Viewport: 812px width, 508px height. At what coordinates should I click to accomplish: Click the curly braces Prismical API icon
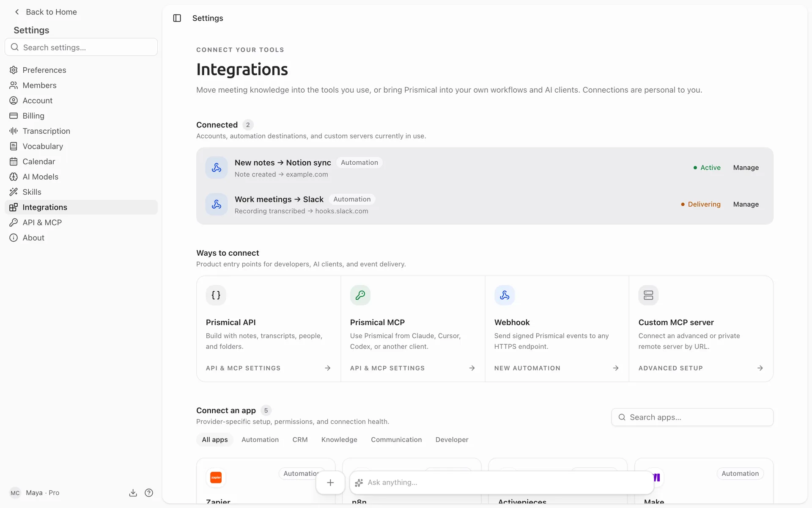pyautogui.click(x=216, y=295)
